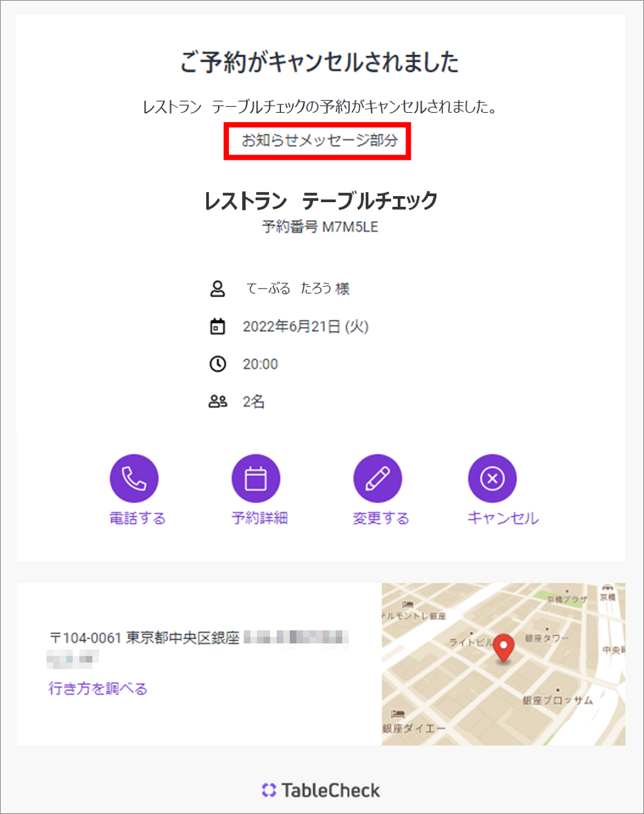Click the person icon beside guest name
This screenshot has height=814, width=644.
click(x=218, y=289)
